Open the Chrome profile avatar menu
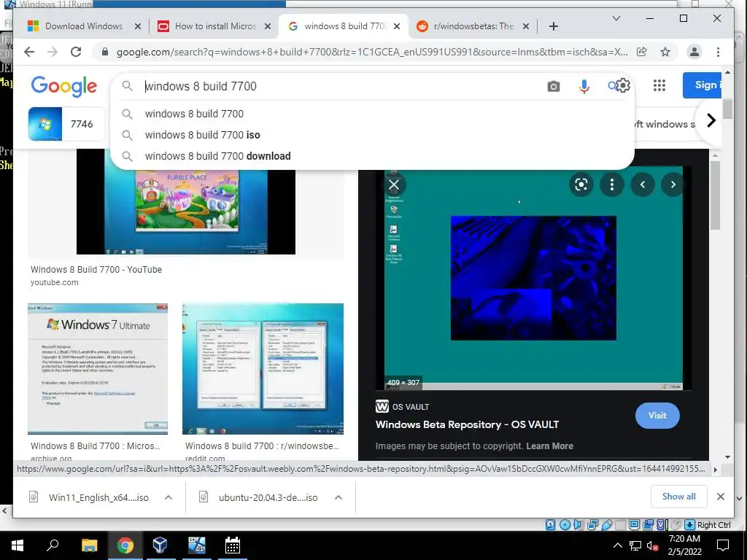Viewport: 747px width, 560px height. [694, 52]
